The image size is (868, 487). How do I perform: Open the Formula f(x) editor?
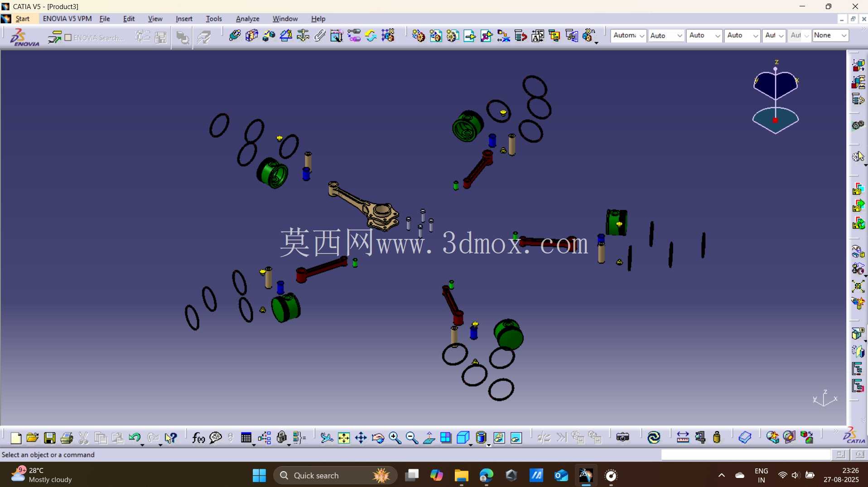(198, 438)
